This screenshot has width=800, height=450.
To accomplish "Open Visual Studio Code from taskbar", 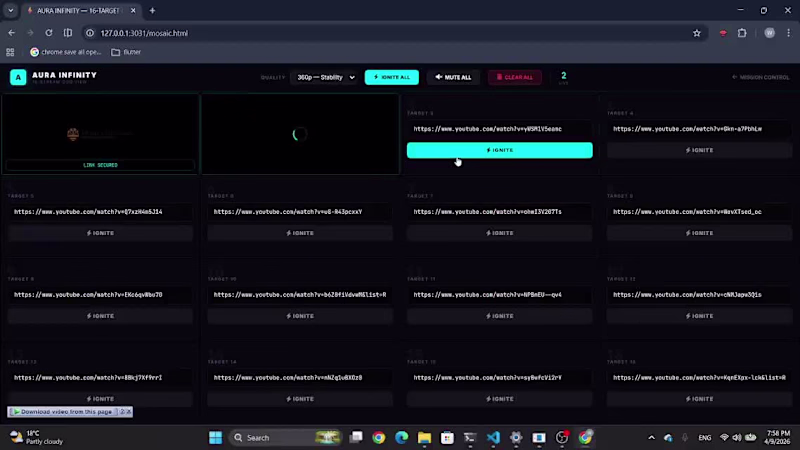I will coord(493,437).
